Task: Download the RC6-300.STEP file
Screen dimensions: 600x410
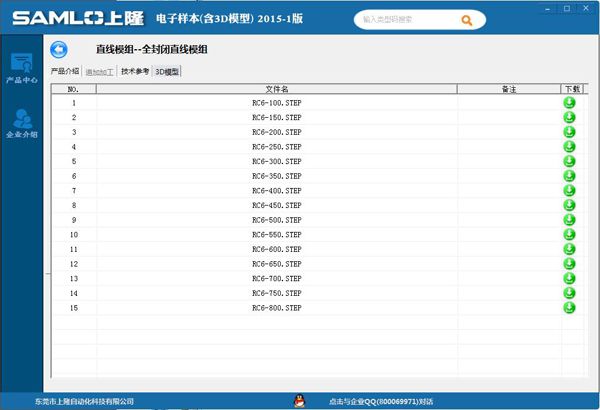Action: pyautogui.click(x=569, y=161)
